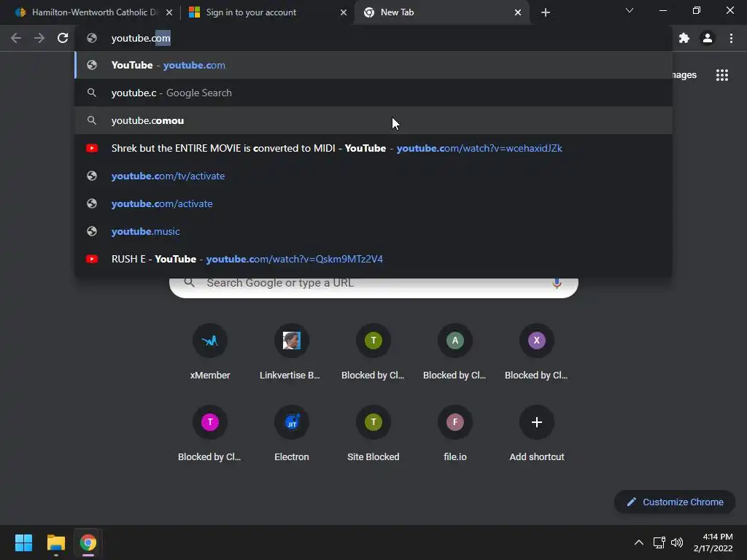Image resolution: width=747 pixels, height=560 pixels.
Task: Close the Hamilton-Wentworth Catholic tab
Action: 169,12
